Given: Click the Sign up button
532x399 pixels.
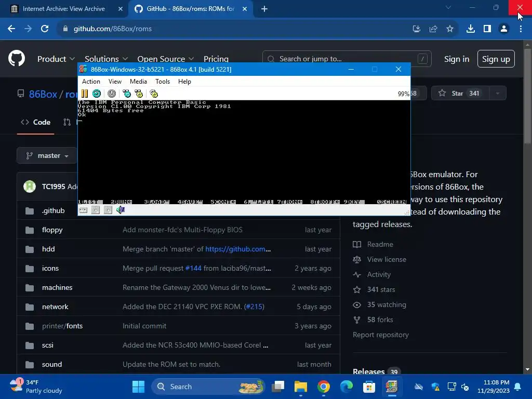Looking at the screenshot, I should (496, 59).
